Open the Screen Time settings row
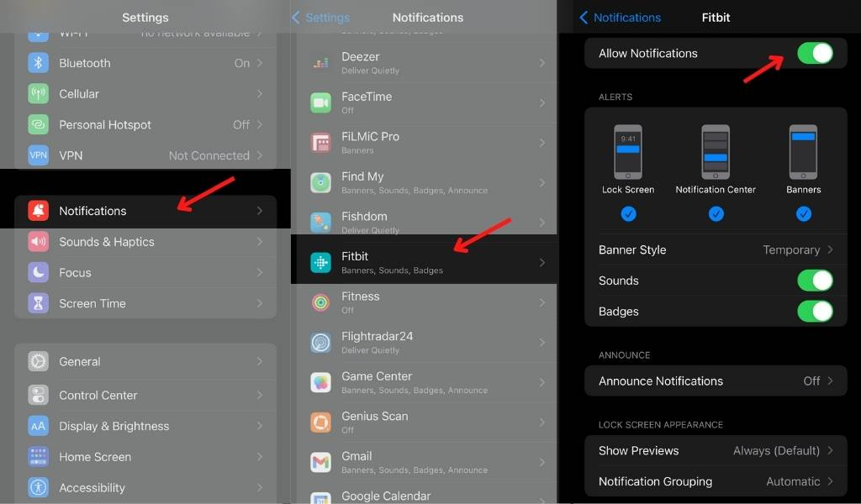 point(145,303)
